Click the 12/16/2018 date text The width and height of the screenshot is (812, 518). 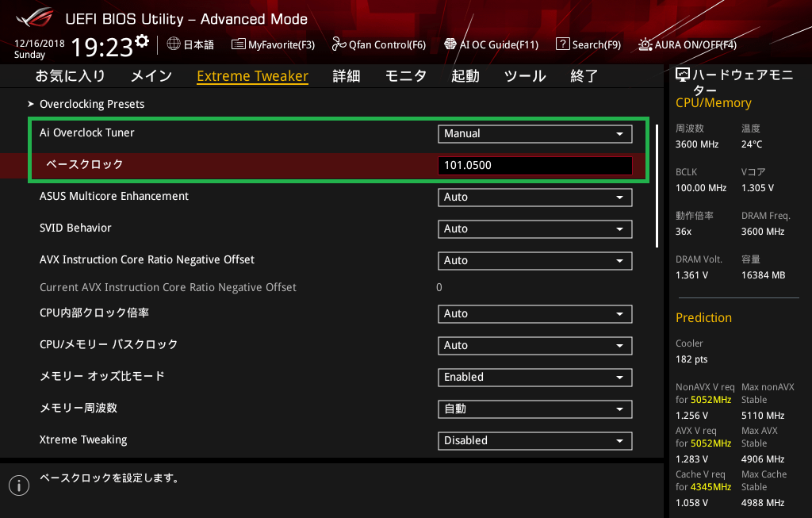40,44
